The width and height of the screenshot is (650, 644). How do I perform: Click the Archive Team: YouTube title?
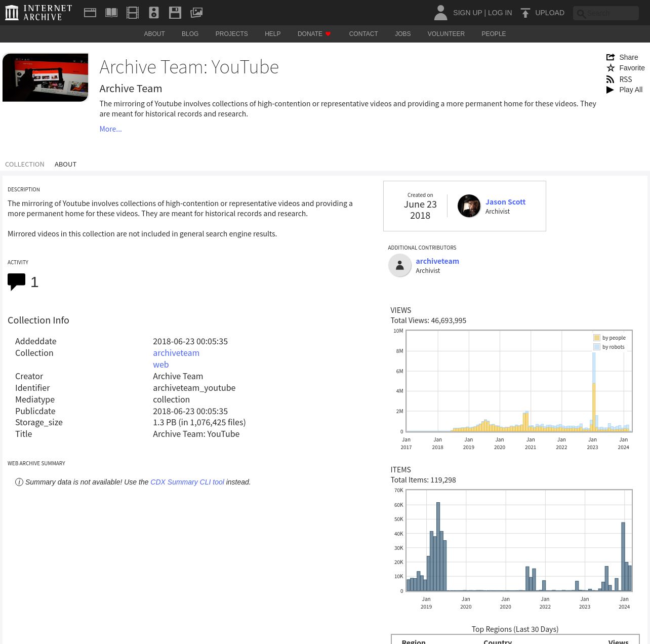pyautogui.click(x=189, y=67)
